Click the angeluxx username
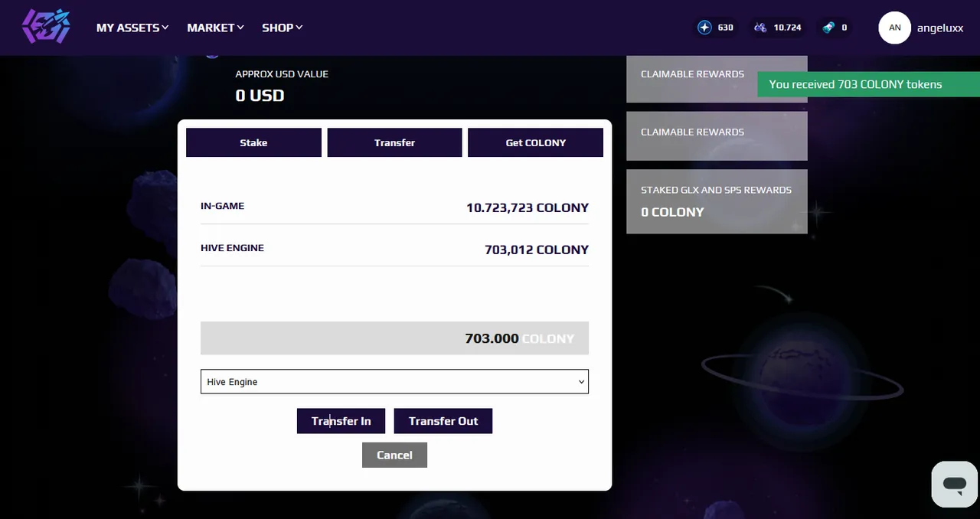The width and height of the screenshot is (980, 519). click(941, 28)
